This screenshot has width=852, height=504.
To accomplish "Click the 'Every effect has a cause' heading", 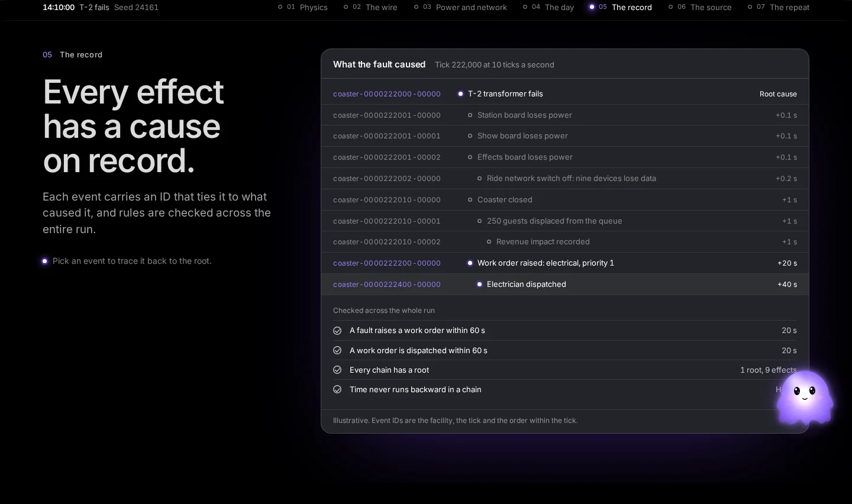I will coord(134,126).
